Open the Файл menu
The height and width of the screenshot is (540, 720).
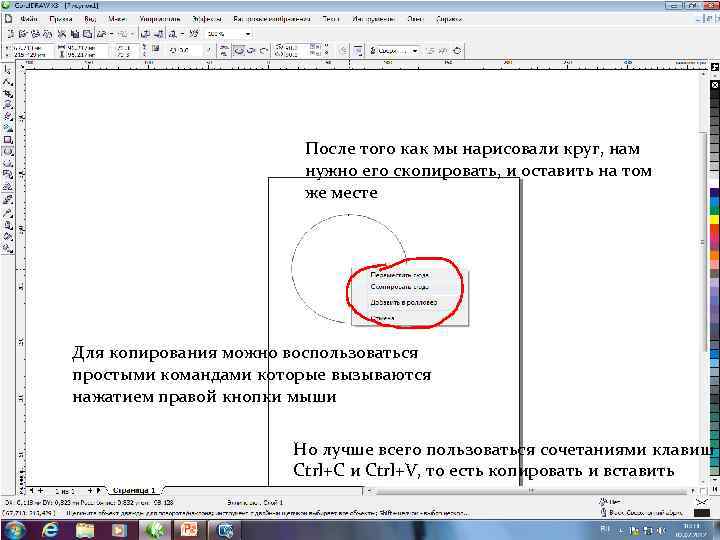coord(28,19)
